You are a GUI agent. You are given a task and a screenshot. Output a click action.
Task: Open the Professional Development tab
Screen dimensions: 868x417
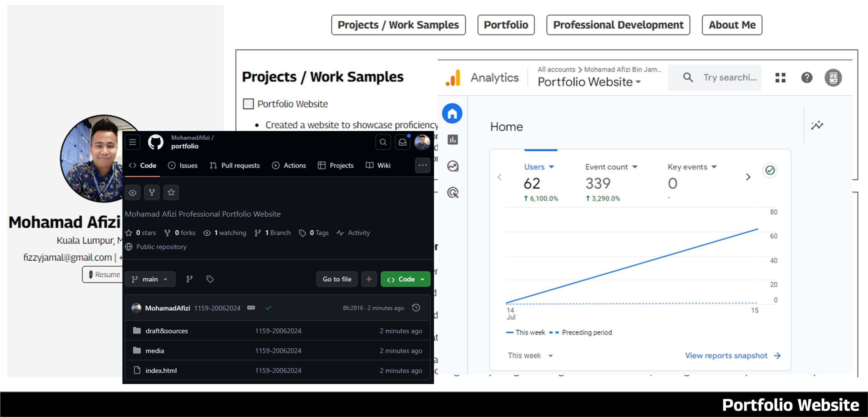click(x=618, y=25)
